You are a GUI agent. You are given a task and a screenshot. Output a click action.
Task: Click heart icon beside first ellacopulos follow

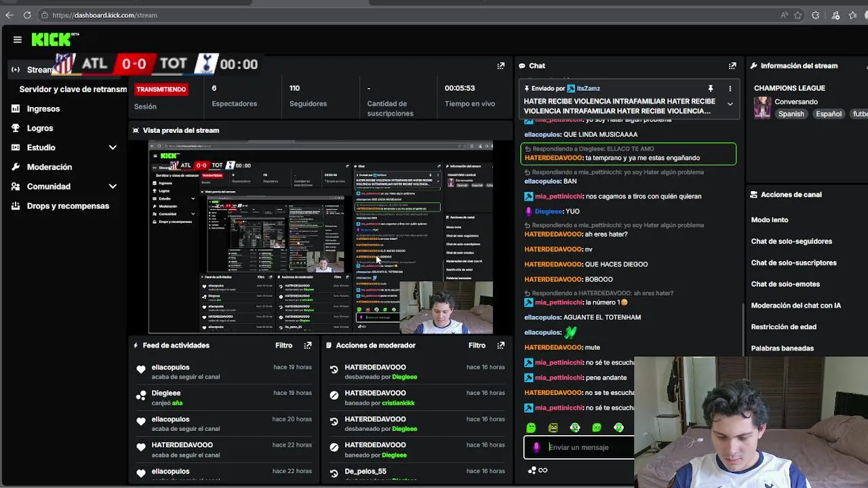pos(141,369)
